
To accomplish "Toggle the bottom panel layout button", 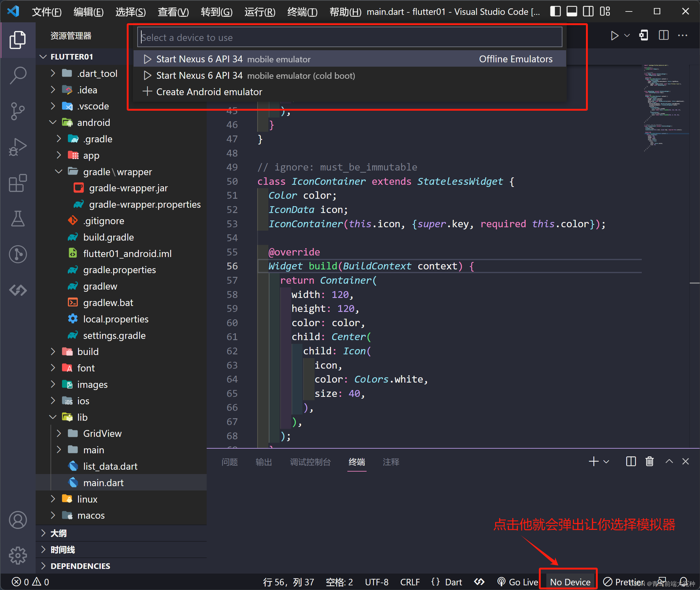I will (x=572, y=11).
